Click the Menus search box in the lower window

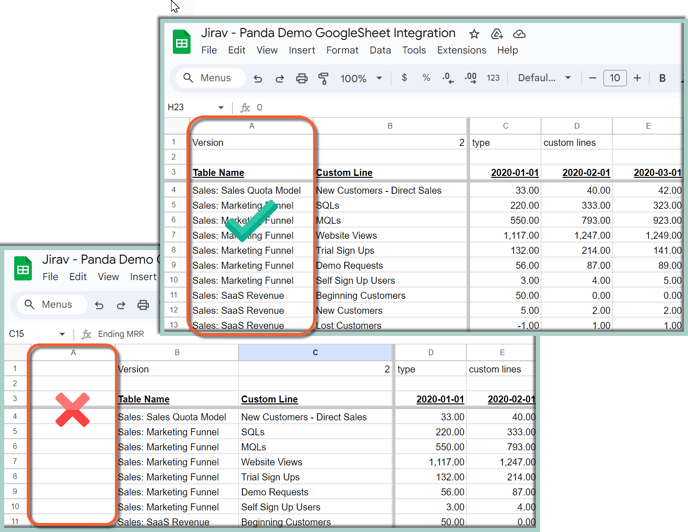52,304
